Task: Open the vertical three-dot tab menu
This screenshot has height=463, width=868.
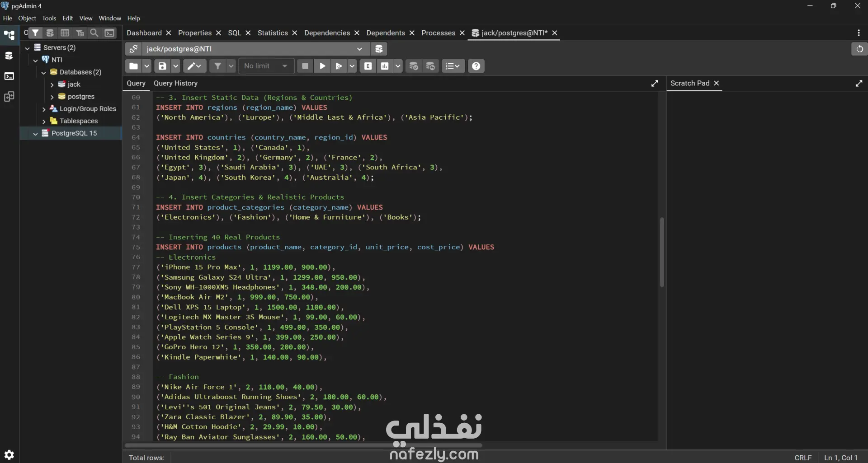Action: [859, 33]
